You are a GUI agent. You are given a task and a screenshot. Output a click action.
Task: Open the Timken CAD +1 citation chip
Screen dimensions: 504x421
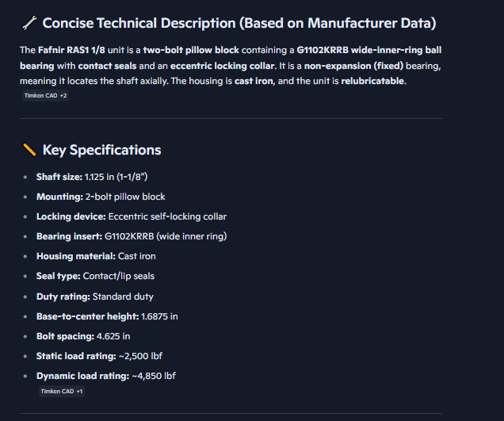click(x=62, y=391)
